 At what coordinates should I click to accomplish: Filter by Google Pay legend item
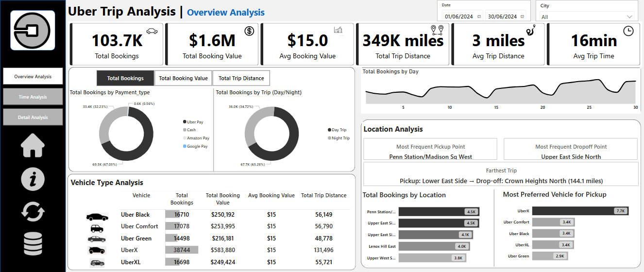pos(195,146)
